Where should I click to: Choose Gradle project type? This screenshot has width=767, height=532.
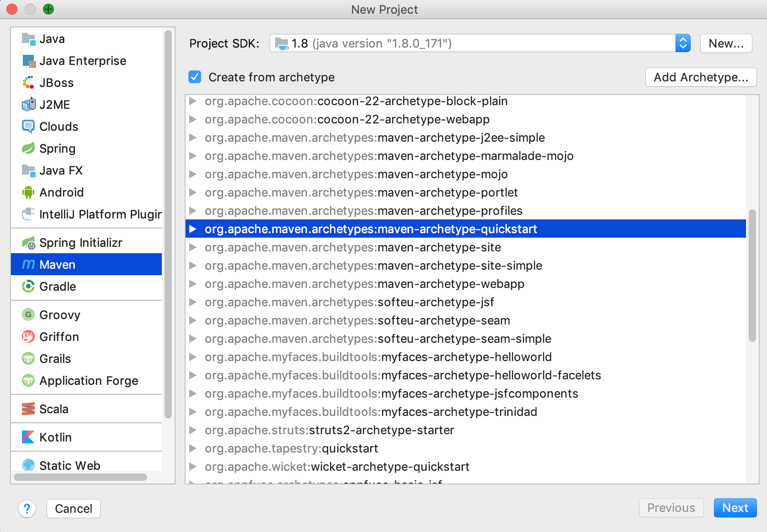86,287
